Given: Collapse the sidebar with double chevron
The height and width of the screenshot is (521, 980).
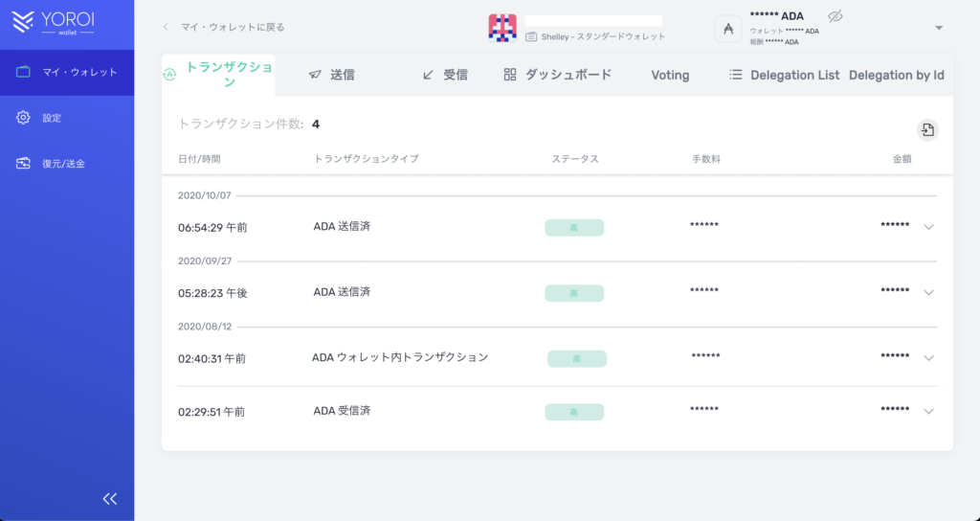Looking at the screenshot, I should tap(110, 498).
